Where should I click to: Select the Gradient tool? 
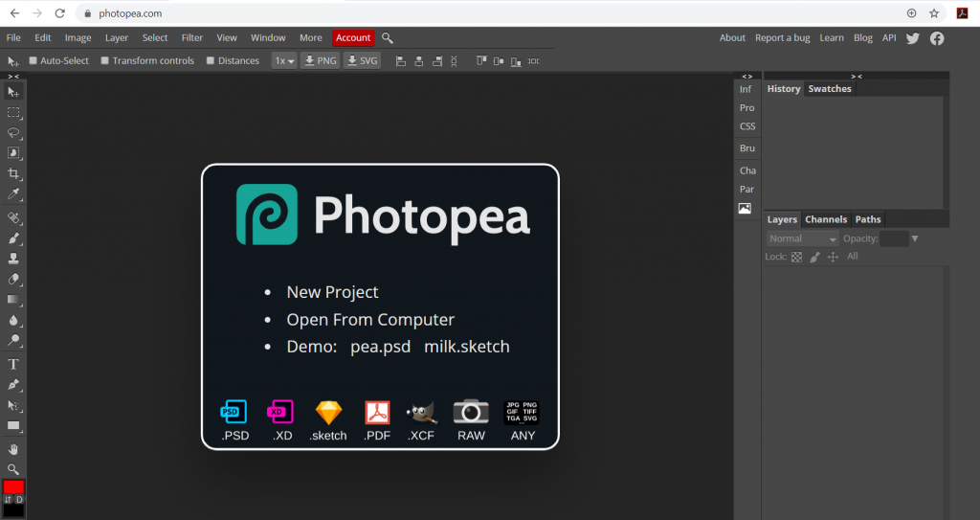pos(13,300)
